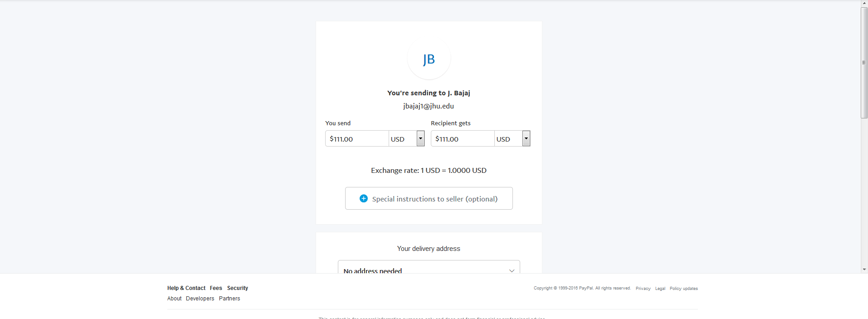Open the Recipient gets currency dropdown

pyautogui.click(x=526, y=138)
